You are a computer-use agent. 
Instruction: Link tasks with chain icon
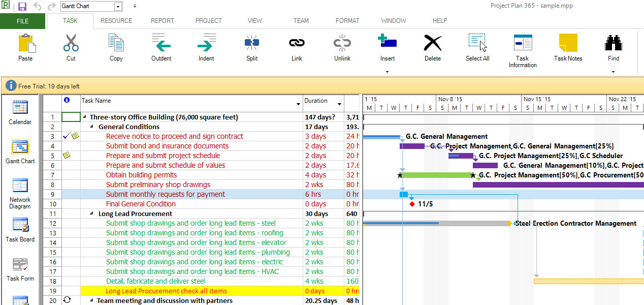[x=297, y=43]
